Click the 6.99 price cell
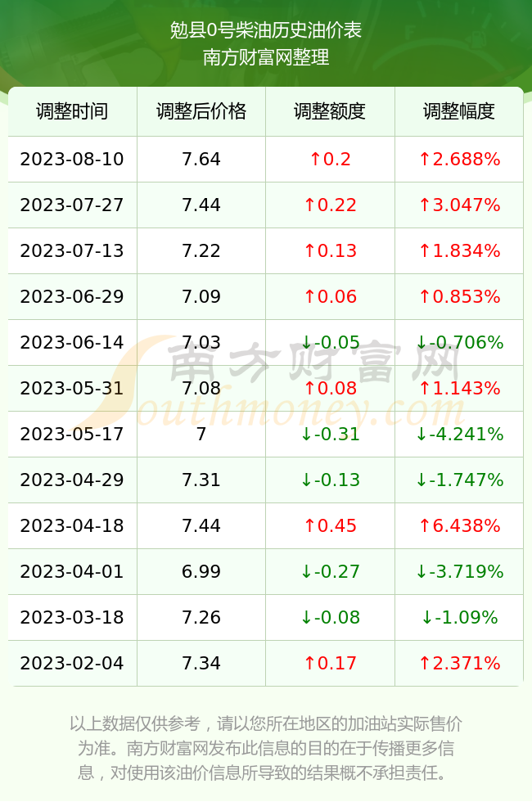 pyautogui.click(x=201, y=571)
